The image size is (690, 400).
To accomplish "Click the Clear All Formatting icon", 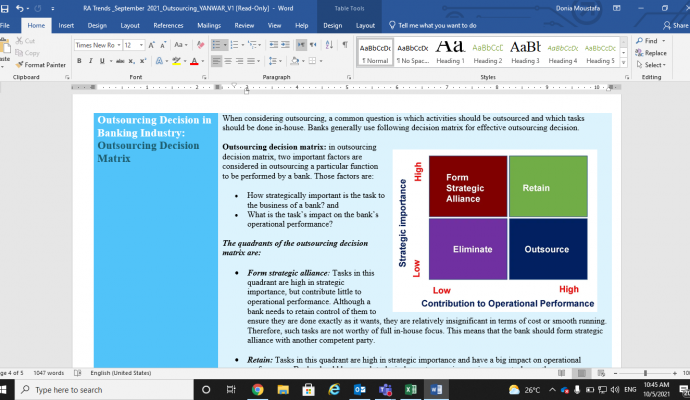I will pyautogui.click(x=200, y=45).
